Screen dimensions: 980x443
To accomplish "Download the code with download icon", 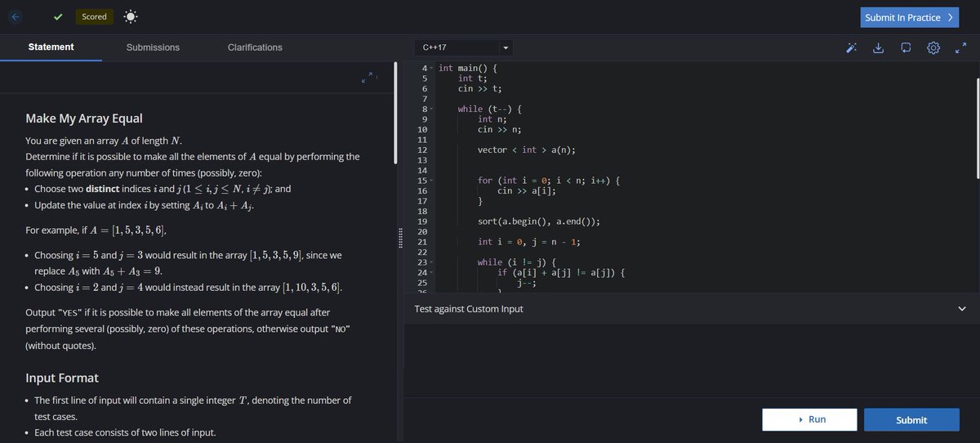I will pos(879,48).
